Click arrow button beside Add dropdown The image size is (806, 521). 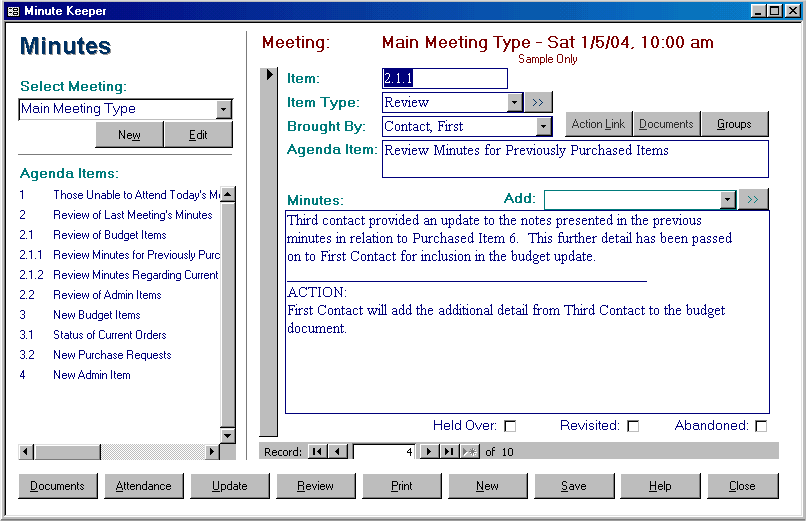(753, 200)
